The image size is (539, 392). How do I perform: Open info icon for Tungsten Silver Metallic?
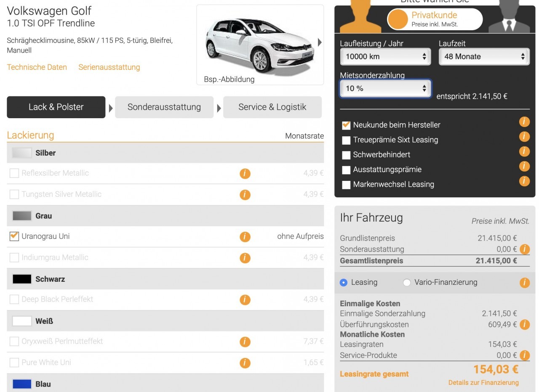coord(245,195)
